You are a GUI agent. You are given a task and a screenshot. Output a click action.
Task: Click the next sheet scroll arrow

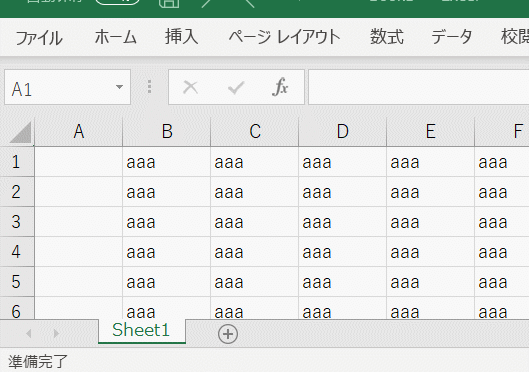(56, 334)
